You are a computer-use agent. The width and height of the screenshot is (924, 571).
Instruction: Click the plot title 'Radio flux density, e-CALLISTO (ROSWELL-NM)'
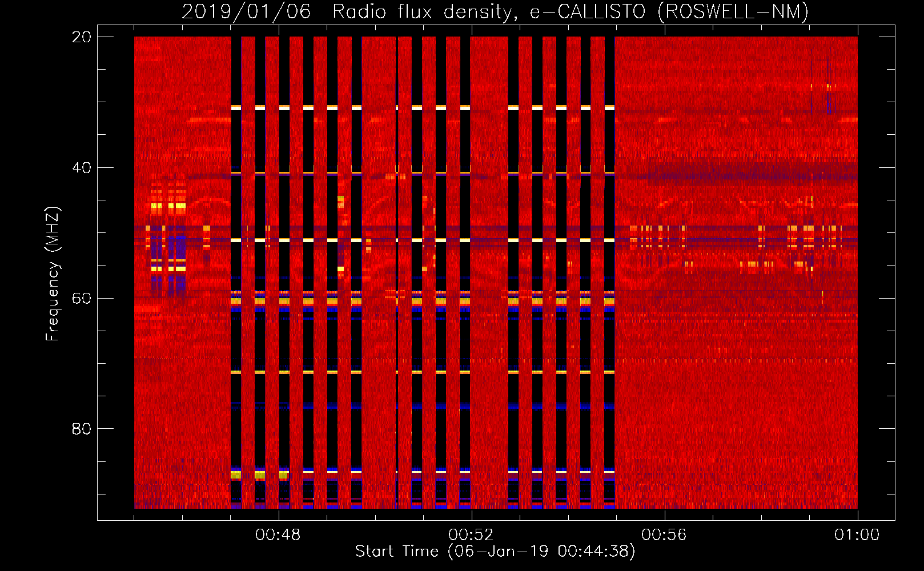pyautogui.click(x=571, y=11)
